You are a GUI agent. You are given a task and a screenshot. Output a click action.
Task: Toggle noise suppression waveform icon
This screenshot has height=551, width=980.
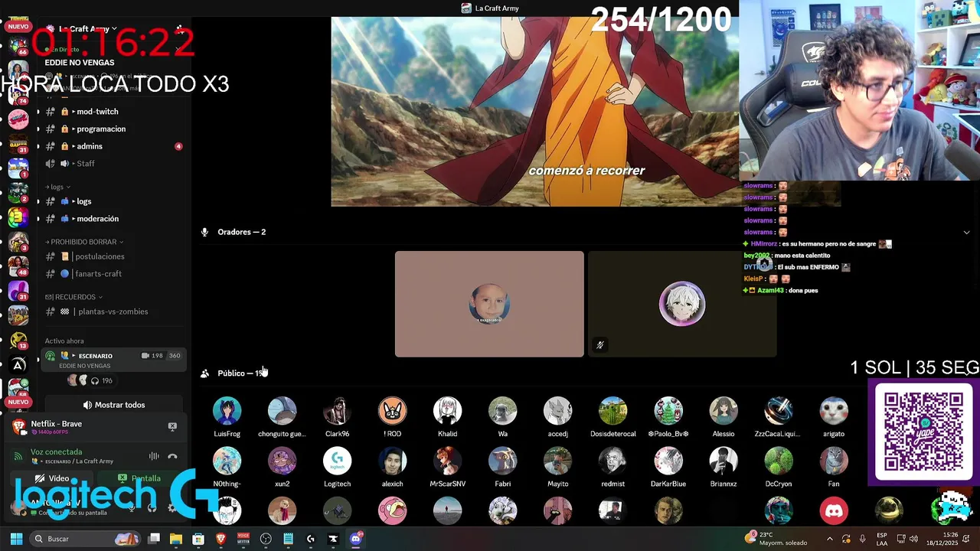[154, 456]
